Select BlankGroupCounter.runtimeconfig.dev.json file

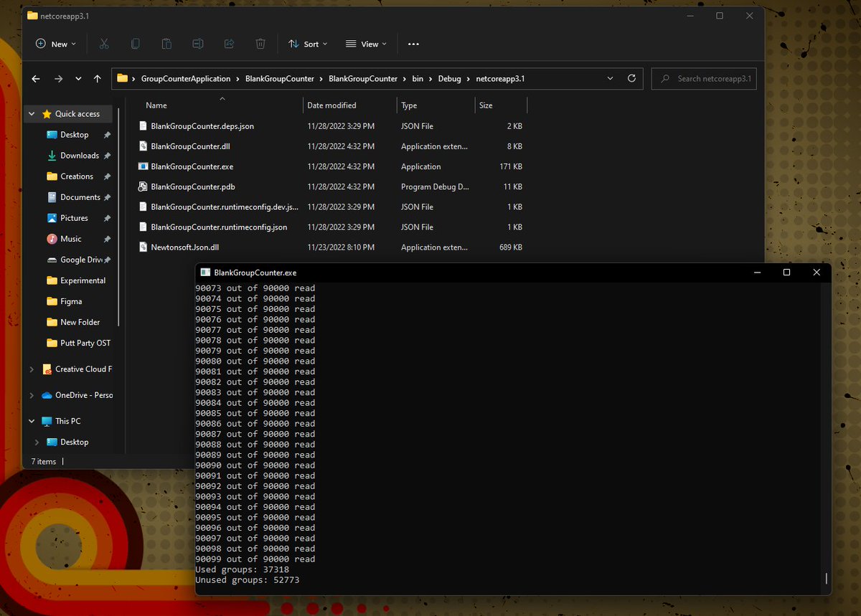pos(224,207)
